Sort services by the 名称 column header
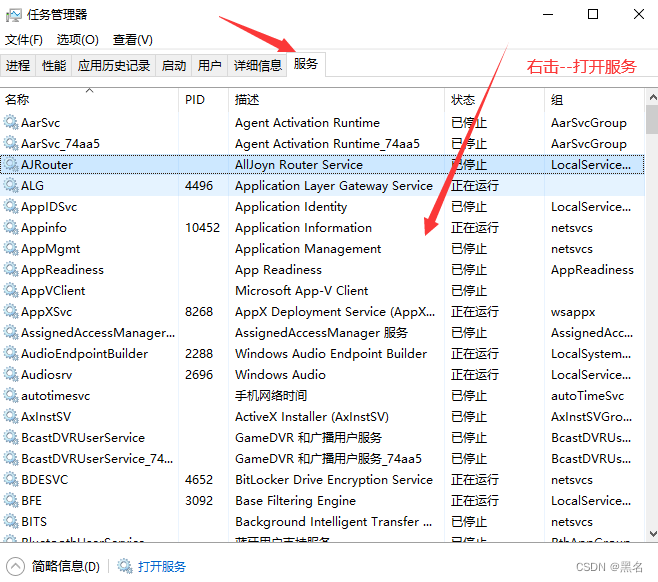Screen dimensions: 658x582 (x=89, y=99)
